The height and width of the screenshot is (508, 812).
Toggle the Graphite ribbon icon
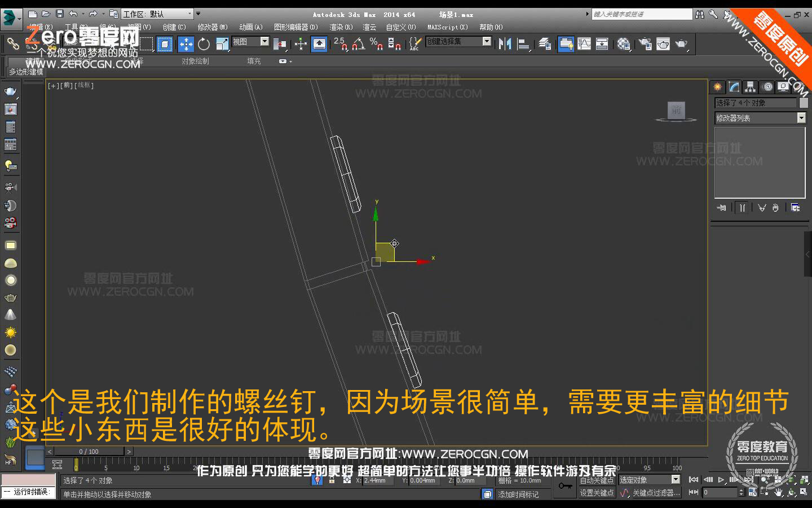pyautogui.click(x=566, y=44)
